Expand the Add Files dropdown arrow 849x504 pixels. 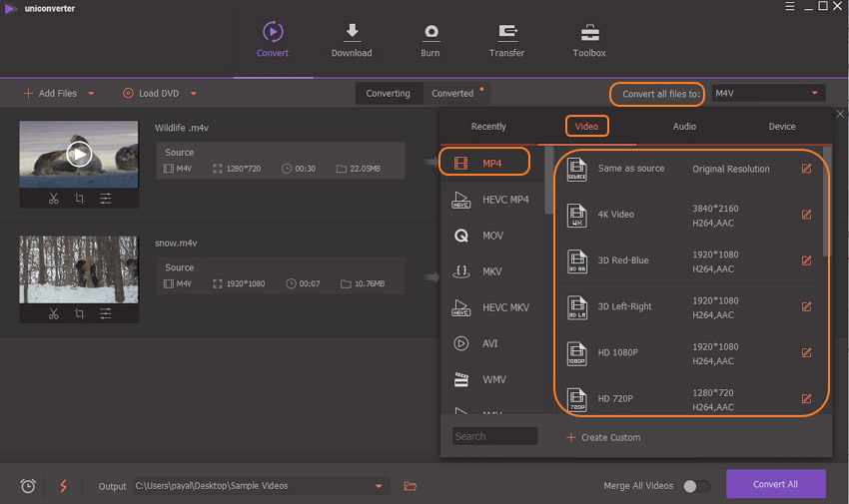(x=91, y=94)
